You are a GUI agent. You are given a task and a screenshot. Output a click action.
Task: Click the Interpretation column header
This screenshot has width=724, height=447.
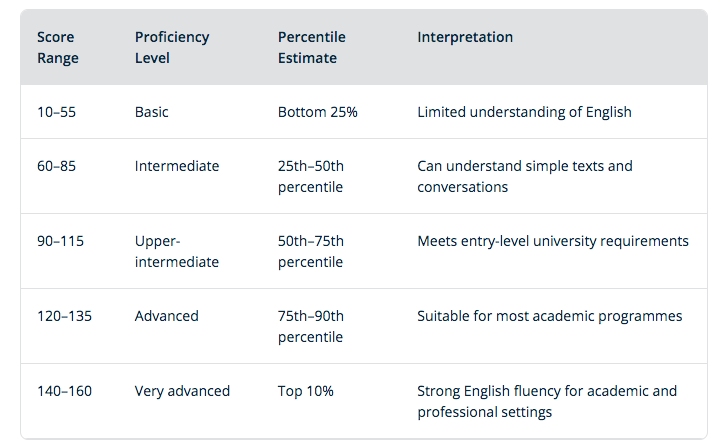point(465,37)
